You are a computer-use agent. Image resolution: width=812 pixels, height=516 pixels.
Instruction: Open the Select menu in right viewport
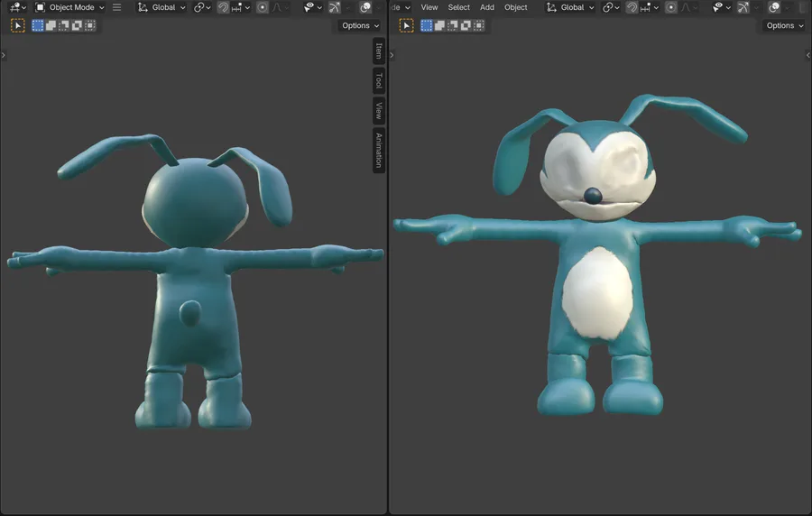click(x=459, y=7)
